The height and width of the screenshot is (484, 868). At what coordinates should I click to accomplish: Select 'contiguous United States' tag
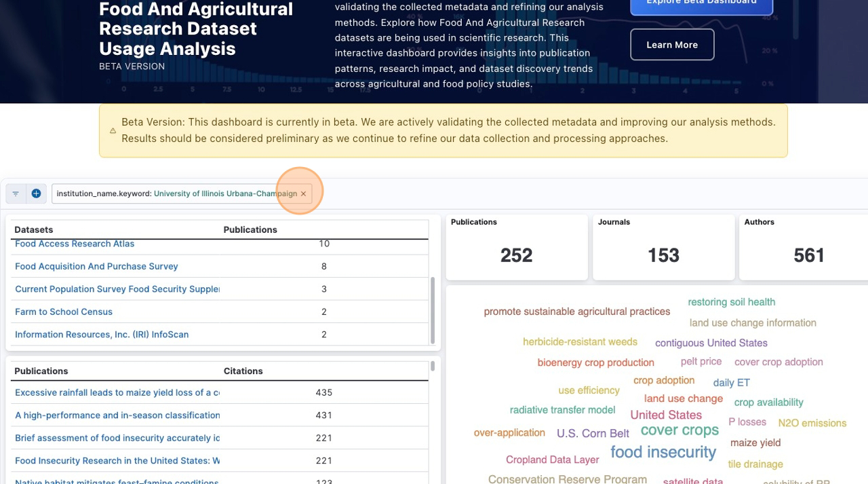coord(711,343)
